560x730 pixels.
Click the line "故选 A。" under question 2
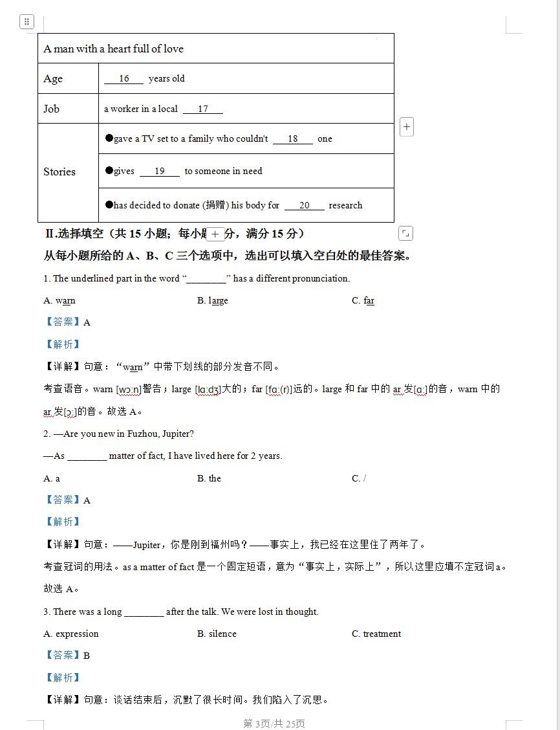point(61,589)
